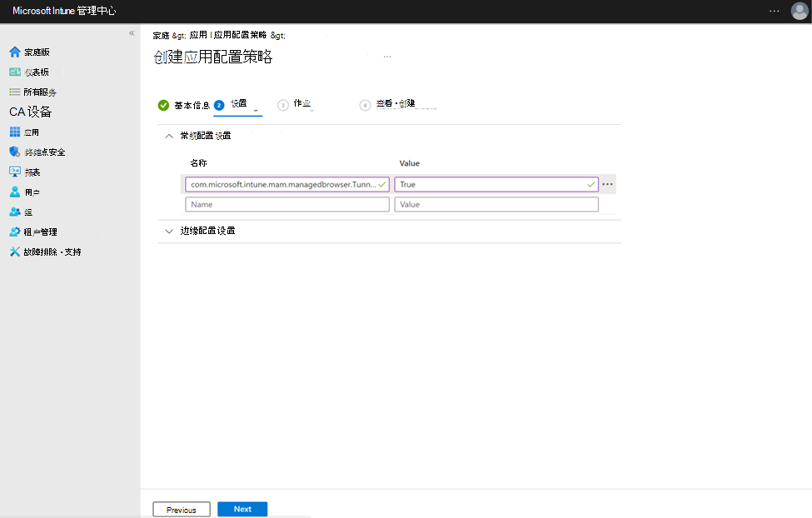This screenshot has width=812, height=518.
Task: Click the 所有服务 sidebar label
Action: point(40,92)
